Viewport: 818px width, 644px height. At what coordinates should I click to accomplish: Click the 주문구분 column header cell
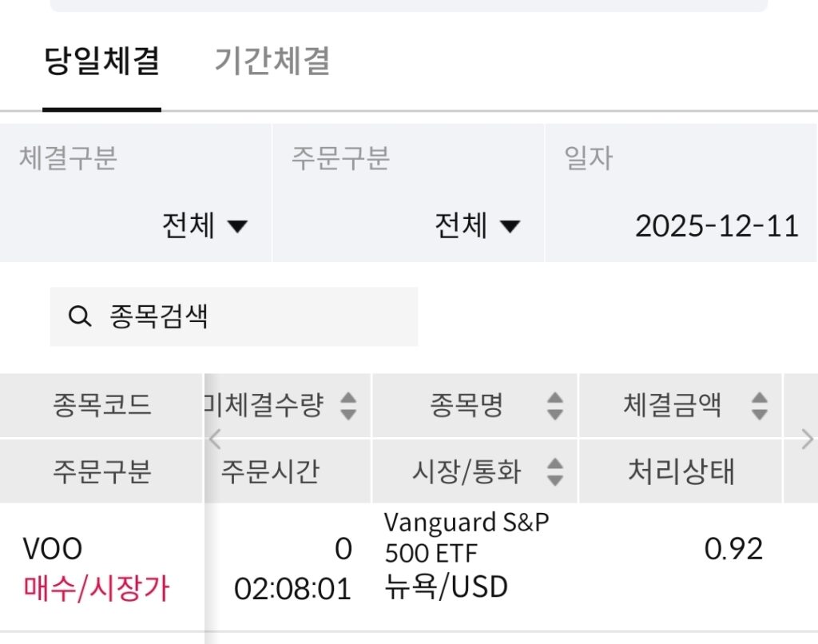[x=101, y=471]
